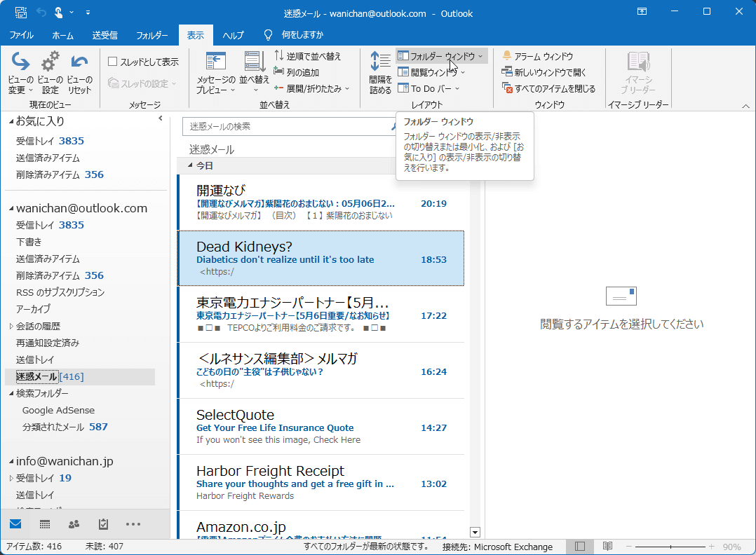Open Archive (アーカイブ) folder

coord(33,309)
